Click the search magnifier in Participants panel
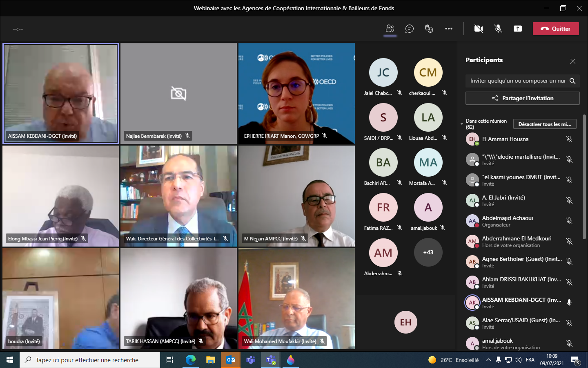 click(x=572, y=81)
